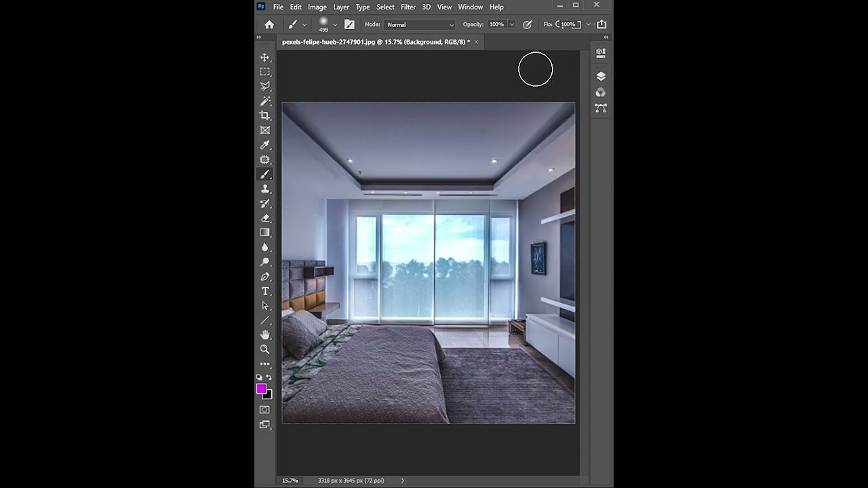The image size is (868, 488).
Task: Swap foreground and background colors
Action: coord(269,378)
